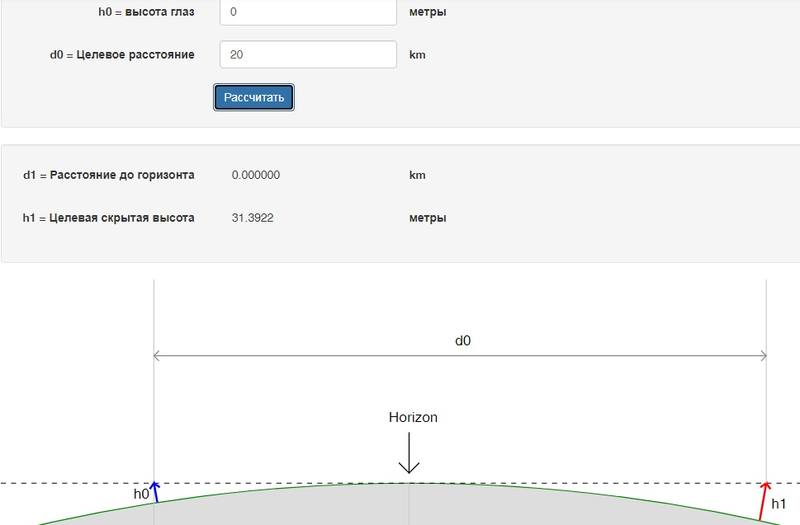
Task: Click the метры unit next to h0 input
Action: 428,12
